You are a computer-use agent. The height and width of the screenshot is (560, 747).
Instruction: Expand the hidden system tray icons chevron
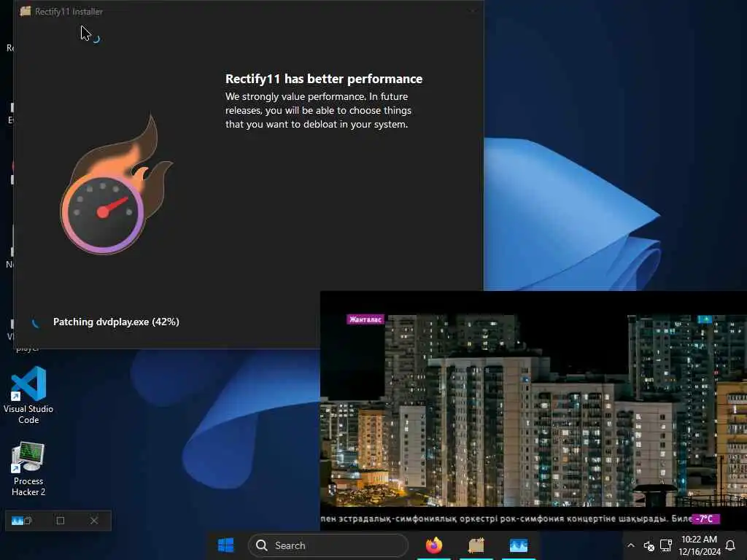tap(631, 545)
